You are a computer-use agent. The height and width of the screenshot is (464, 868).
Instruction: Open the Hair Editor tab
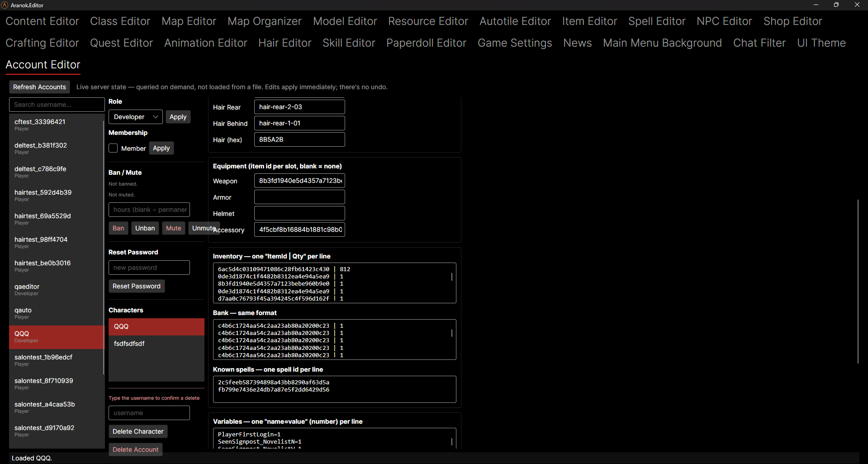click(285, 43)
